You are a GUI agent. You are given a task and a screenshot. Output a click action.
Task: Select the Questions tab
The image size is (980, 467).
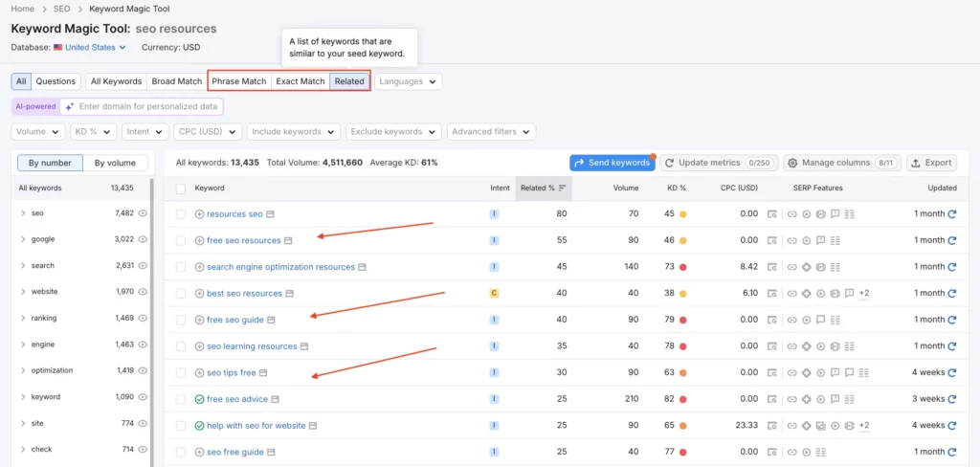click(x=56, y=81)
